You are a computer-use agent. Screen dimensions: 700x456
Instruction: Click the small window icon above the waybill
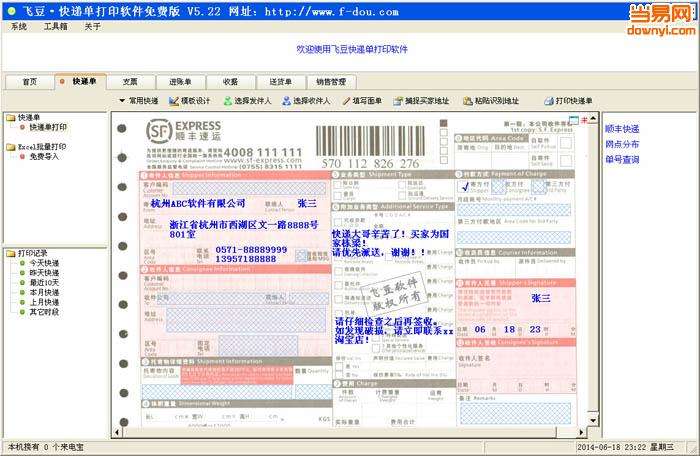click(x=574, y=120)
